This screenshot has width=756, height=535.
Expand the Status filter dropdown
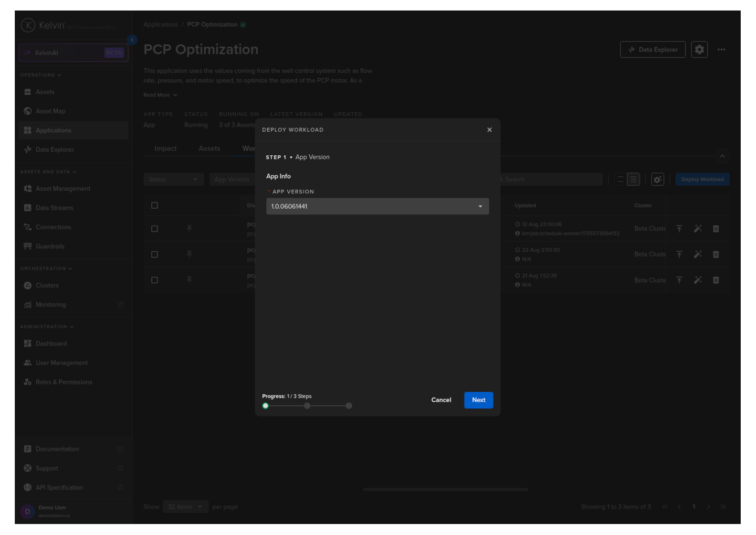pos(173,180)
